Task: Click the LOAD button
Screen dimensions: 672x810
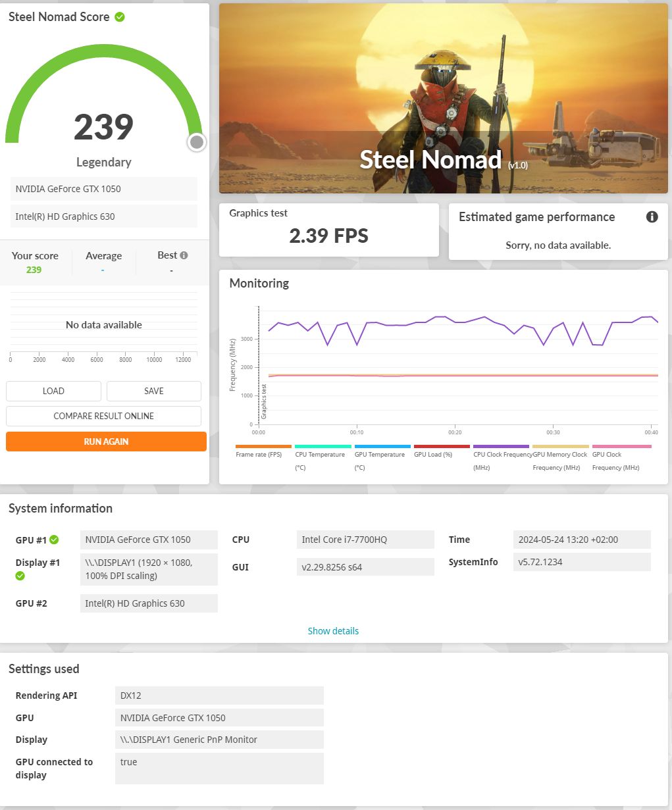Action: 53,391
